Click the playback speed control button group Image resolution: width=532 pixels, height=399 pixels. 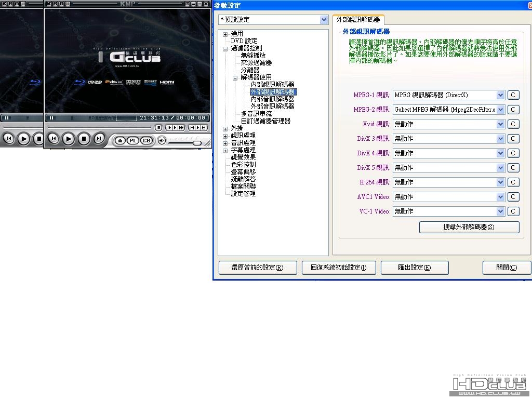point(175,128)
